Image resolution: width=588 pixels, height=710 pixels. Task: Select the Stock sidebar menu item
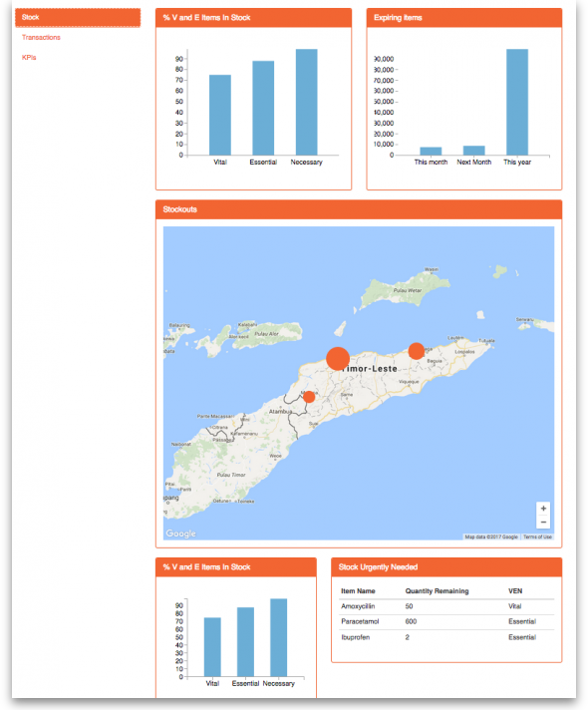click(x=78, y=18)
